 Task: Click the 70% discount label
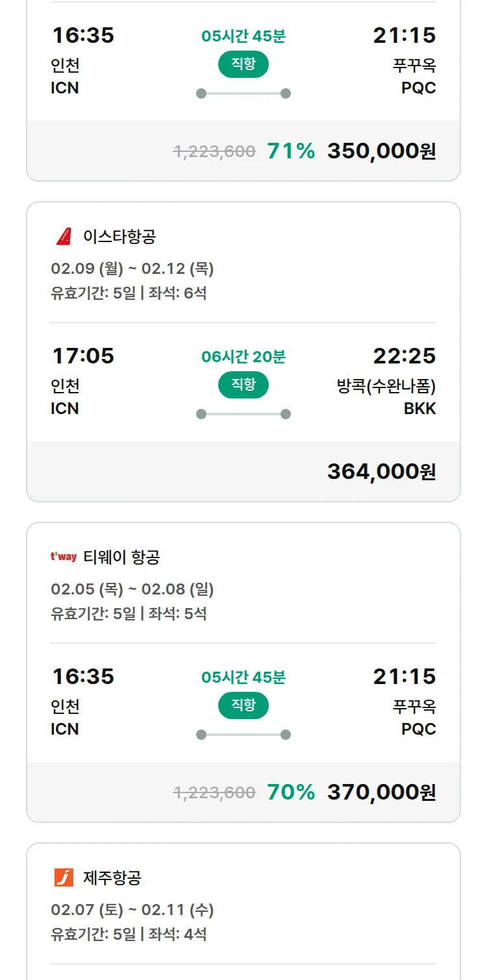[291, 792]
